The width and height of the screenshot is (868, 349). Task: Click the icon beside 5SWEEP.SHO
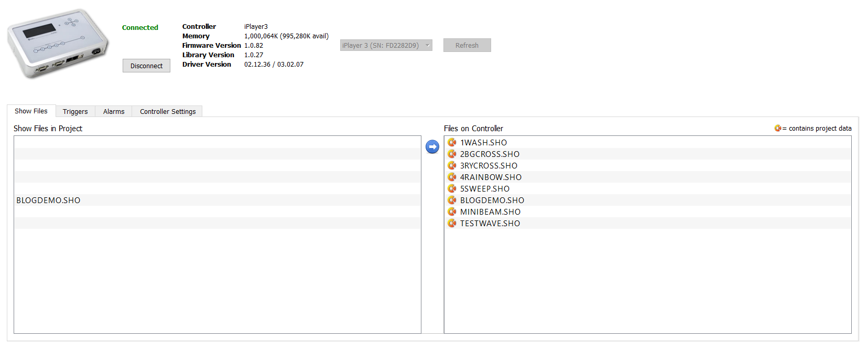point(452,188)
